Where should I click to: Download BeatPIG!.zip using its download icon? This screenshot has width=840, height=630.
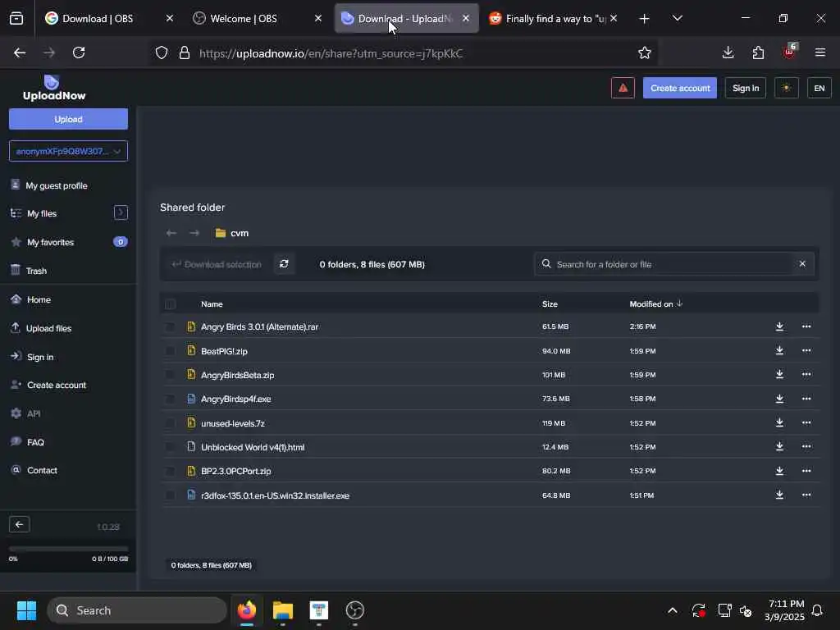click(779, 350)
